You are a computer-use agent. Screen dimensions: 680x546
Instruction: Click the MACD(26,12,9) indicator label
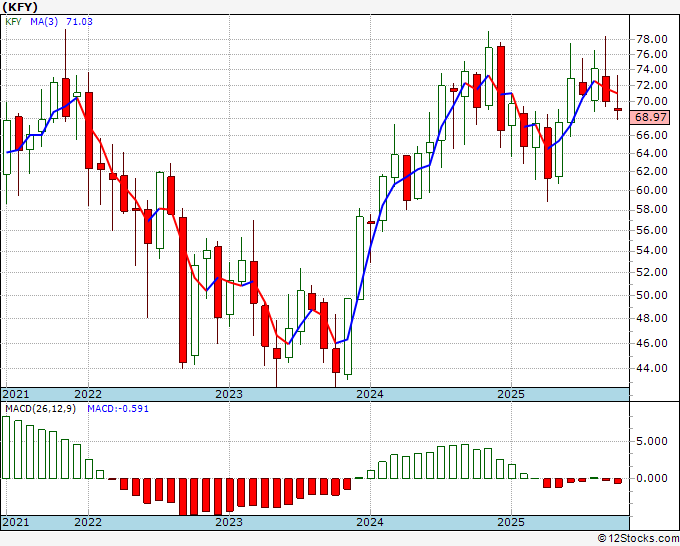(x=40, y=409)
